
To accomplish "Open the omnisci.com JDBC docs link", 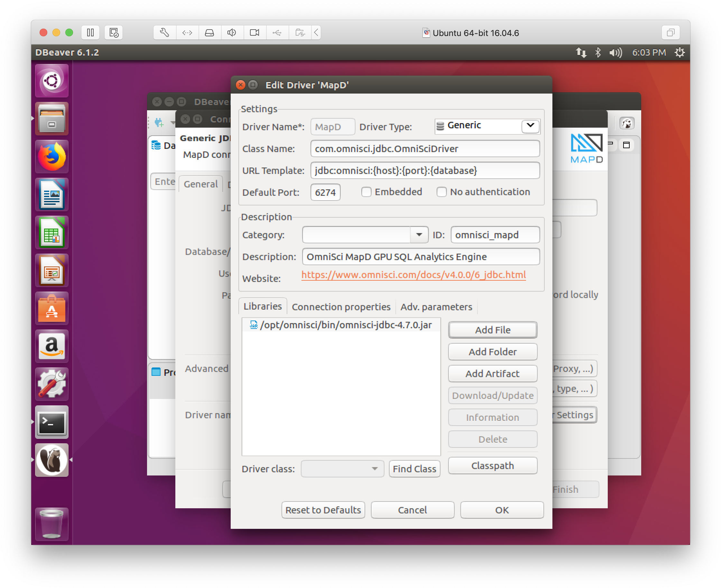I will (413, 275).
